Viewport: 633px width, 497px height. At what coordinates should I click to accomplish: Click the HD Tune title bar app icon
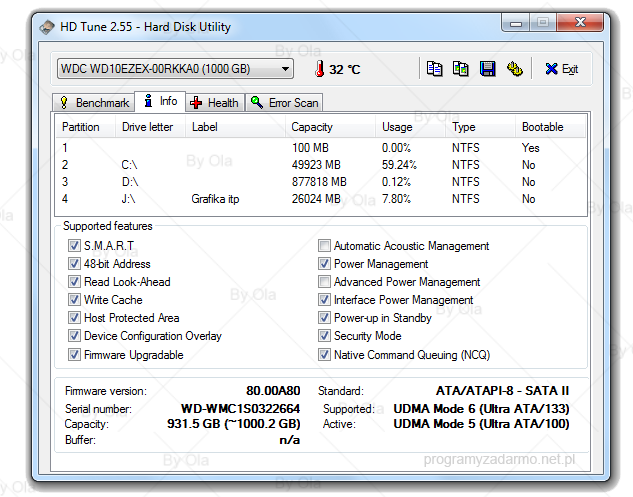tap(47, 27)
